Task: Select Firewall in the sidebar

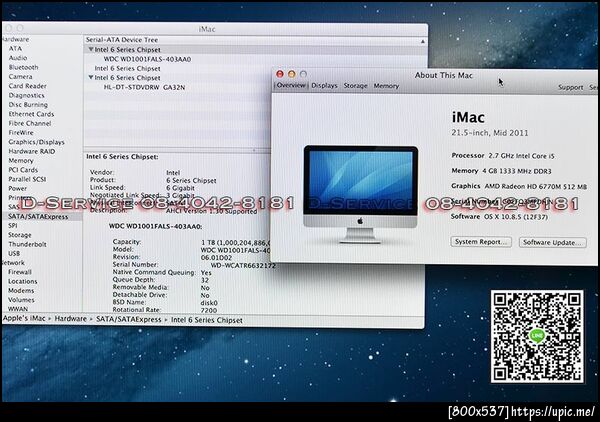Action: coord(20,272)
